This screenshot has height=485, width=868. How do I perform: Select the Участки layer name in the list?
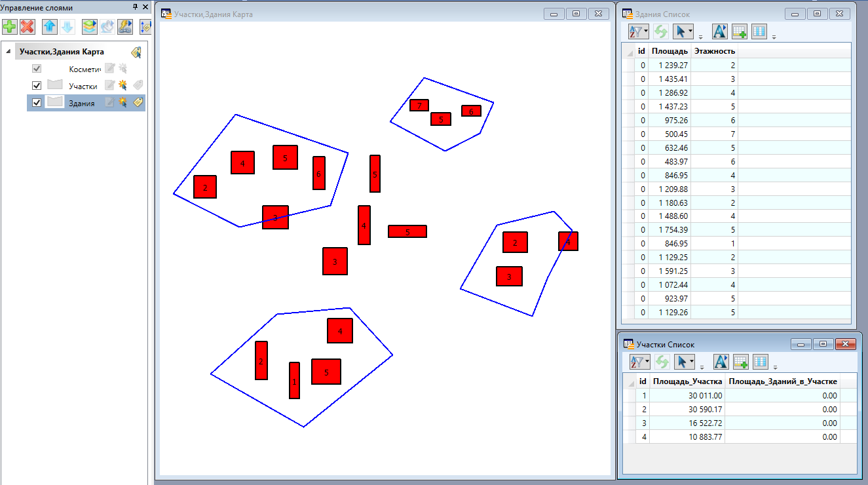83,86
